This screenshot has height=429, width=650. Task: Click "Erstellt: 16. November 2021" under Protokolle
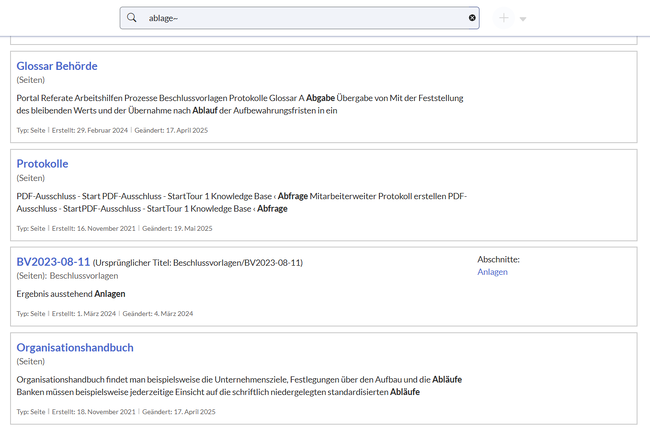(93, 228)
